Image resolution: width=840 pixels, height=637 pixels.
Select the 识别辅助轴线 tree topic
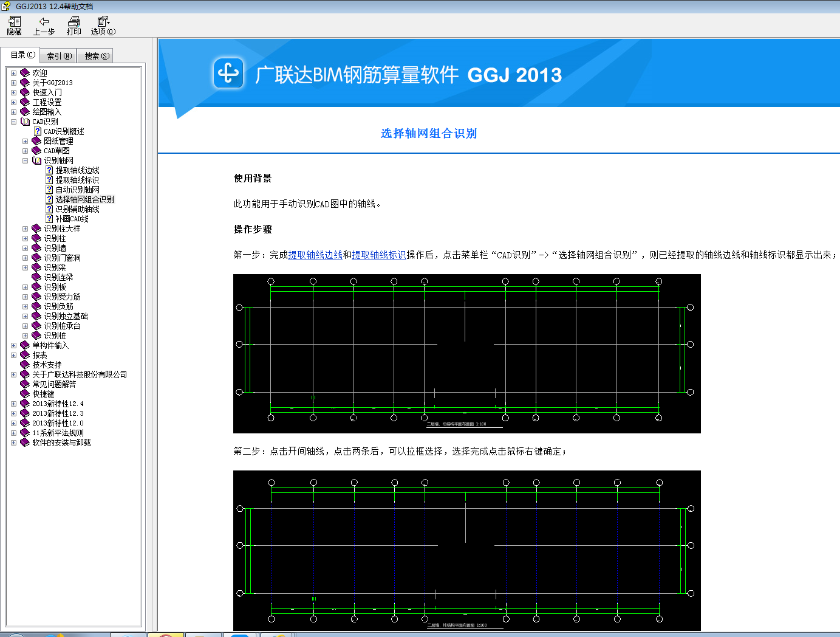click(x=77, y=209)
